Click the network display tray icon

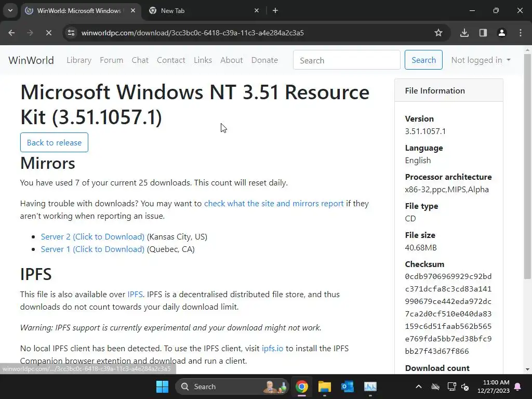coord(451,387)
